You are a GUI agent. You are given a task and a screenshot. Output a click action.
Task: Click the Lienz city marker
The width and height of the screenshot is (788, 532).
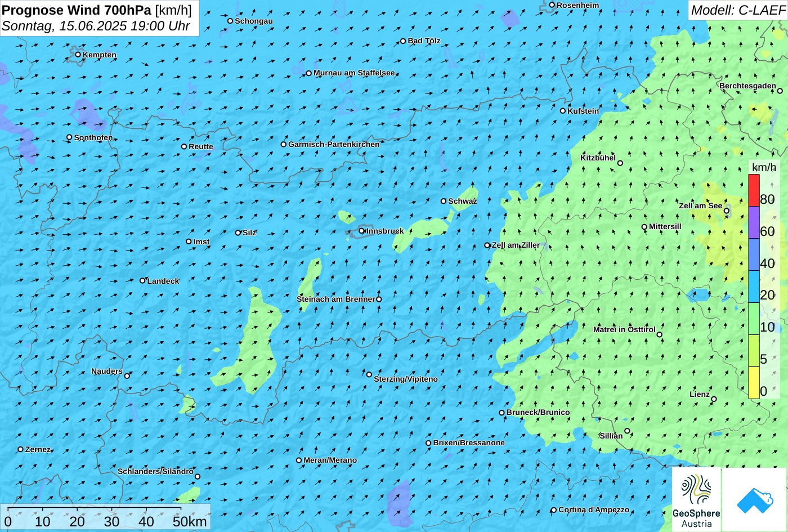[714, 399]
